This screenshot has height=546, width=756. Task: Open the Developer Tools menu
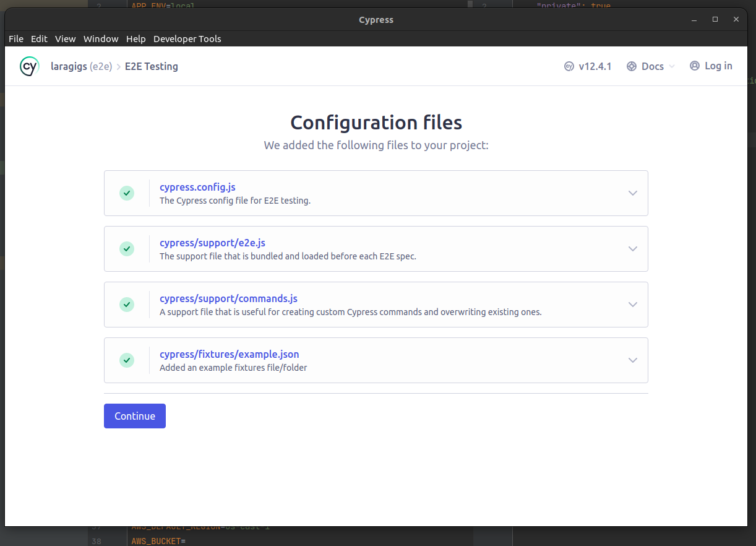(x=187, y=39)
